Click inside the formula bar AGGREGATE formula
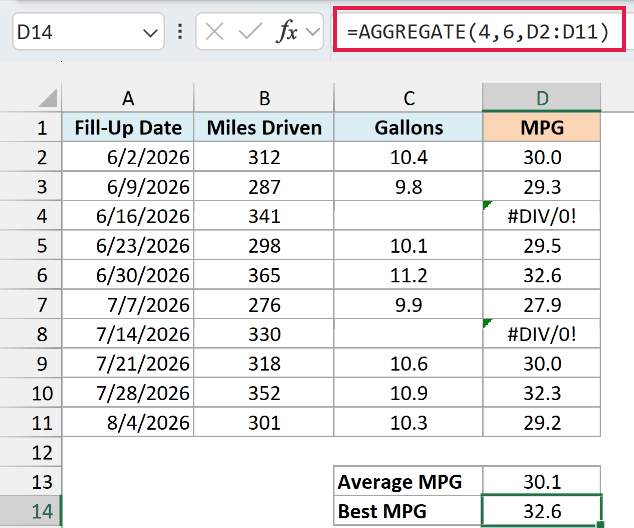The width and height of the screenshot is (634, 528). tap(478, 32)
